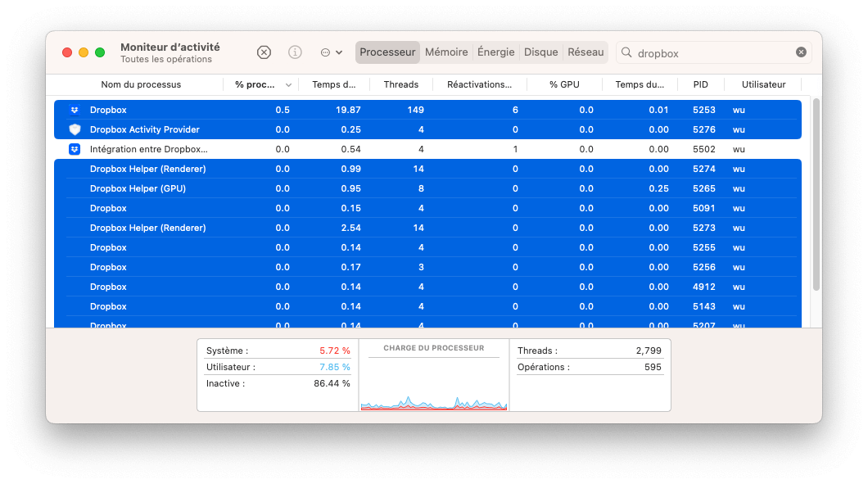Select the Dropbox process with PID 5255
This screenshot has width=868, height=484.
(x=427, y=247)
